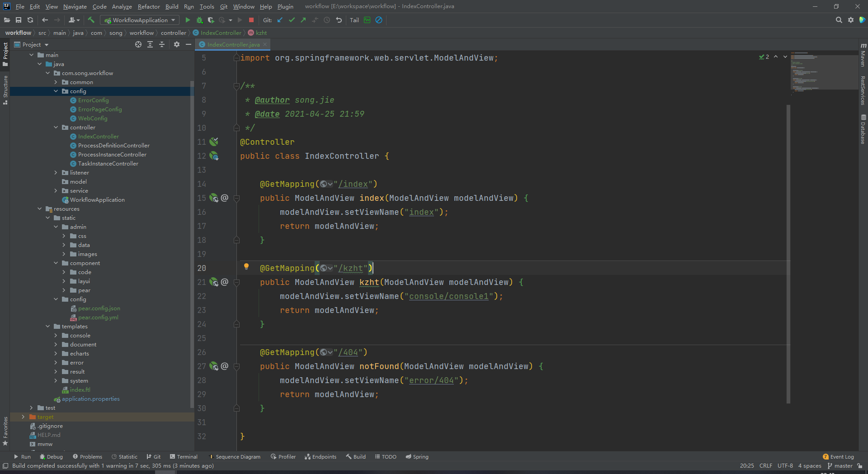Image resolution: width=868 pixels, height=474 pixels.
Task: Collapse the controller package node
Action: 56,128
